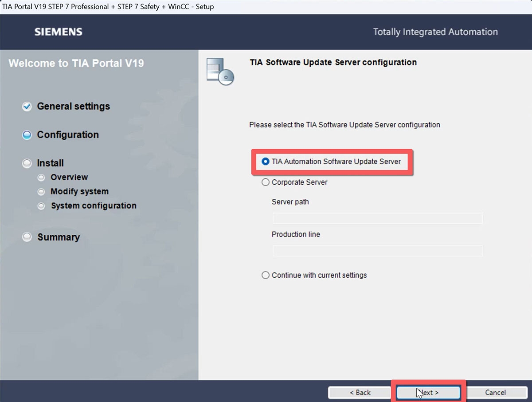Viewport: 532px width, 402px height.
Task: Click the Welcome to TIA Portal V19 heading
Action: coord(76,63)
